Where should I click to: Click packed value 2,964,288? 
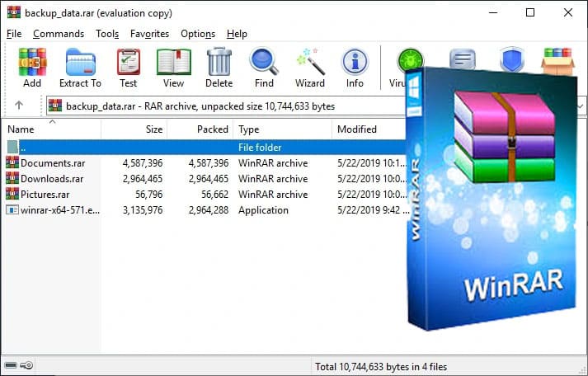pyautogui.click(x=209, y=210)
